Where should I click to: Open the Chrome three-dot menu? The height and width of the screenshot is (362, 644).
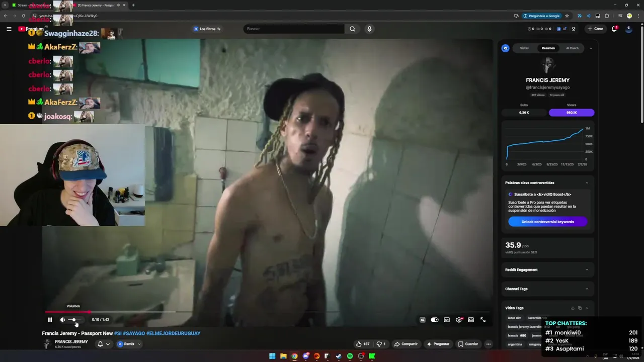(637, 16)
